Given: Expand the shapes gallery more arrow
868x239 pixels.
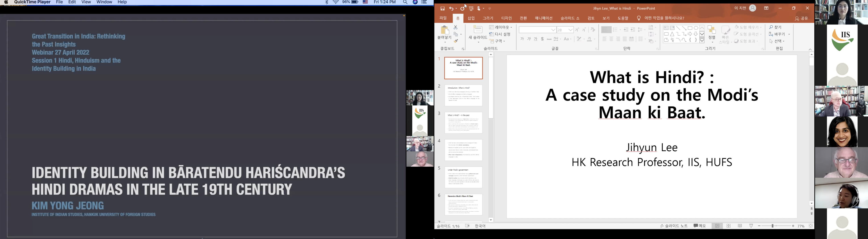Looking at the screenshot, I should pyautogui.click(x=702, y=40).
